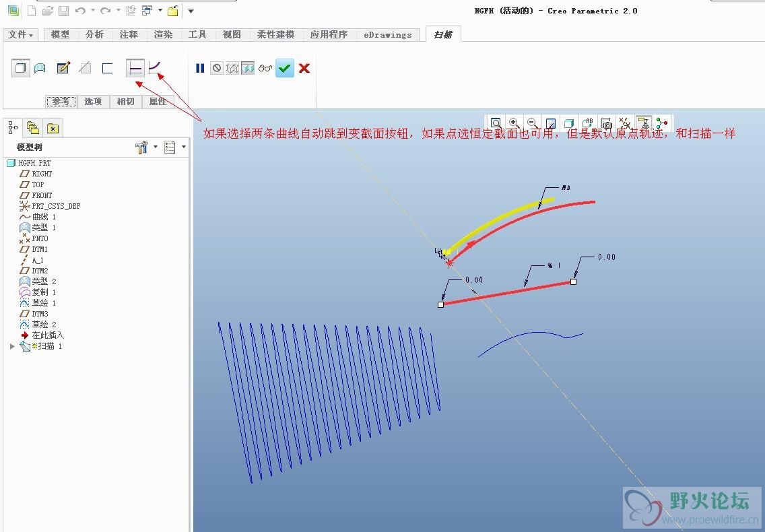Switch to the 工具 ribbon tab
Image resolution: width=765 pixels, height=532 pixels.
pos(197,34)
